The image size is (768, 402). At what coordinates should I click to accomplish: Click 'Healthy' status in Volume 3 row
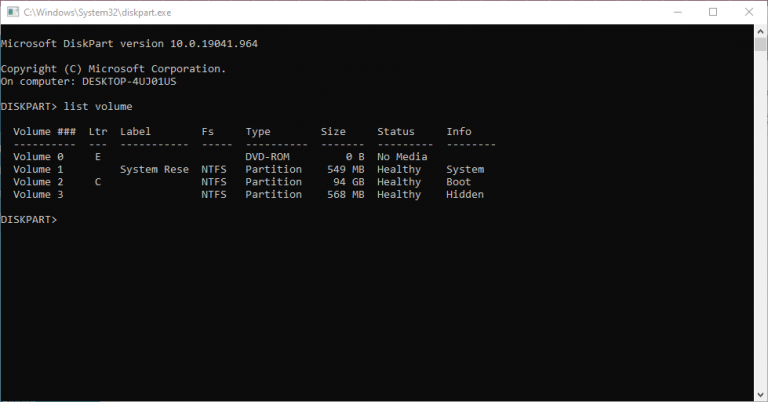[x=399, y=195]
